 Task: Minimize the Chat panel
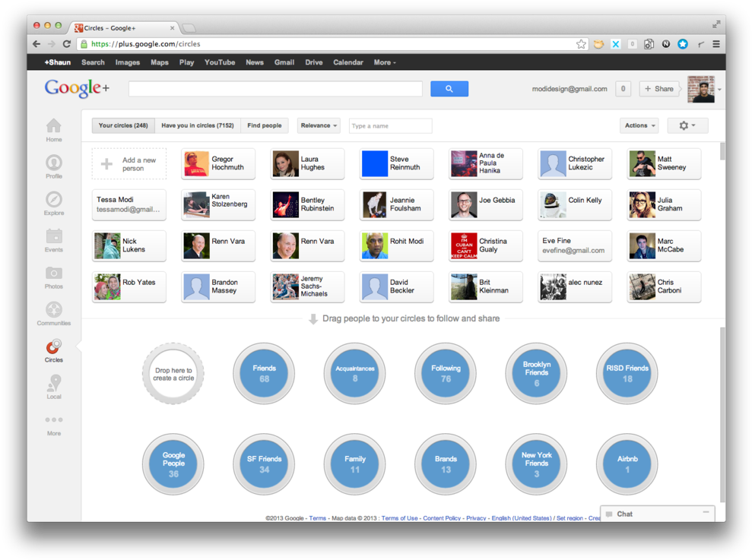click(706, 513)
